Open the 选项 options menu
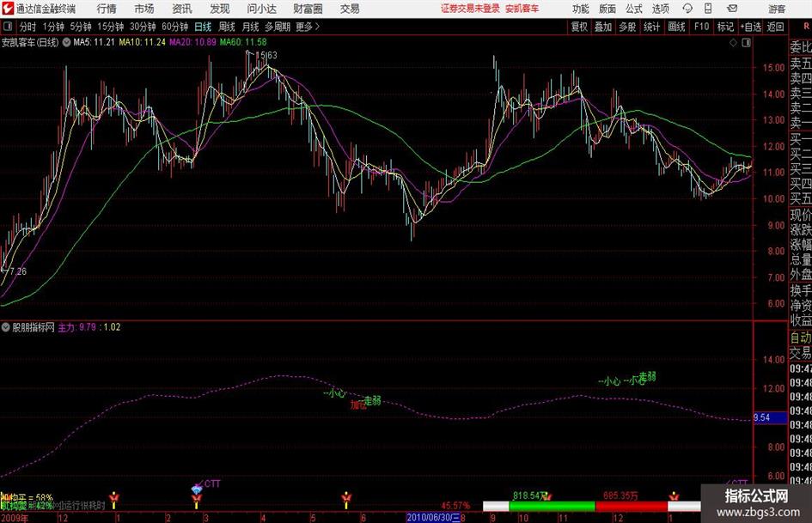The width and height of the screenshot is (812, 523). pos(660,9)
